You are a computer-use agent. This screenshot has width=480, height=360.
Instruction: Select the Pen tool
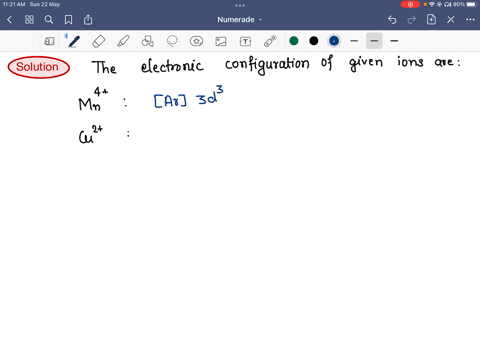pyautogui.click(x=73, y=41)
